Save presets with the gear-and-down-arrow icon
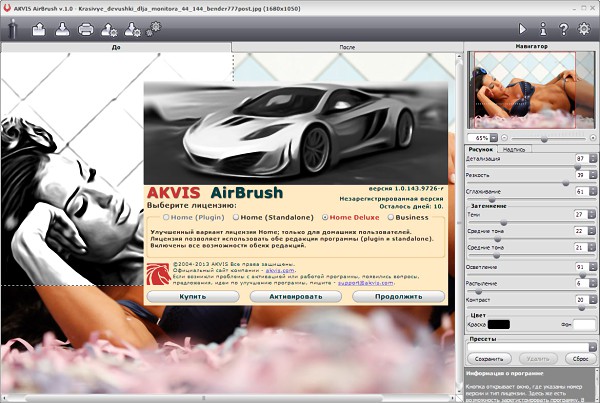The width and height of the screenshot is (600, 403). [x=133, y=30]
